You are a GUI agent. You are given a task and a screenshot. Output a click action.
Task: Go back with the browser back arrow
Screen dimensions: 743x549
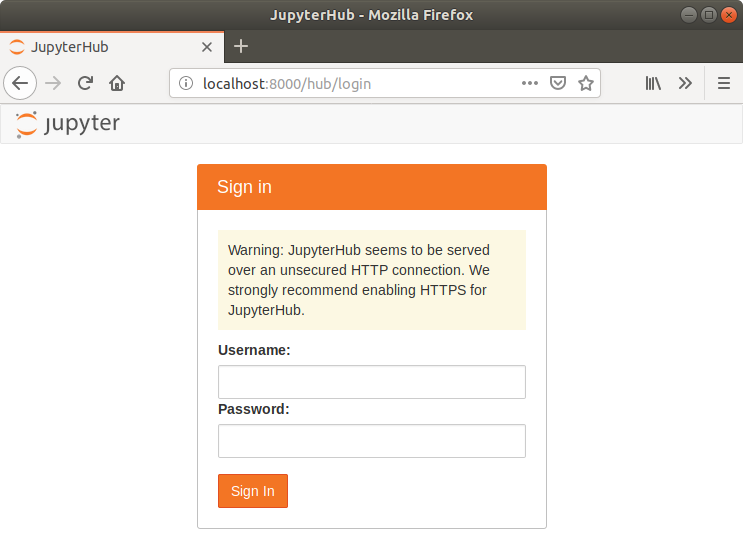point(20,83)
